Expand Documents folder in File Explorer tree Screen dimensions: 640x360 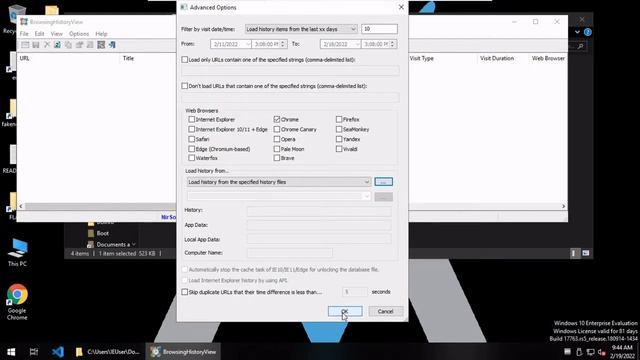(x=133, y=244)
